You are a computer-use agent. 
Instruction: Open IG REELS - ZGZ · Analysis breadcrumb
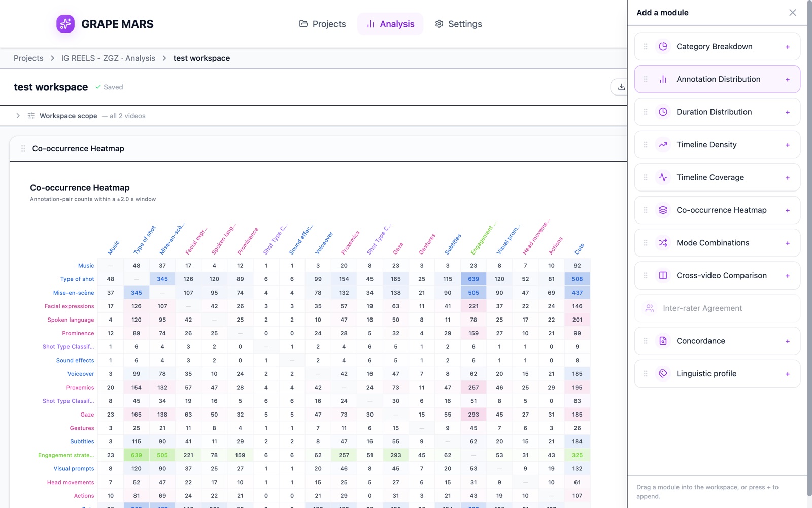pyautogui.click(x=108, y=58)
